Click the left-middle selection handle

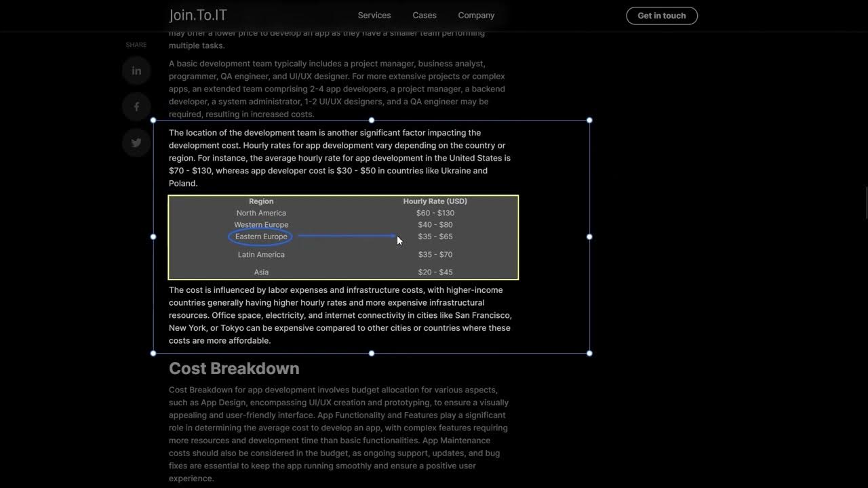(153, 237)
